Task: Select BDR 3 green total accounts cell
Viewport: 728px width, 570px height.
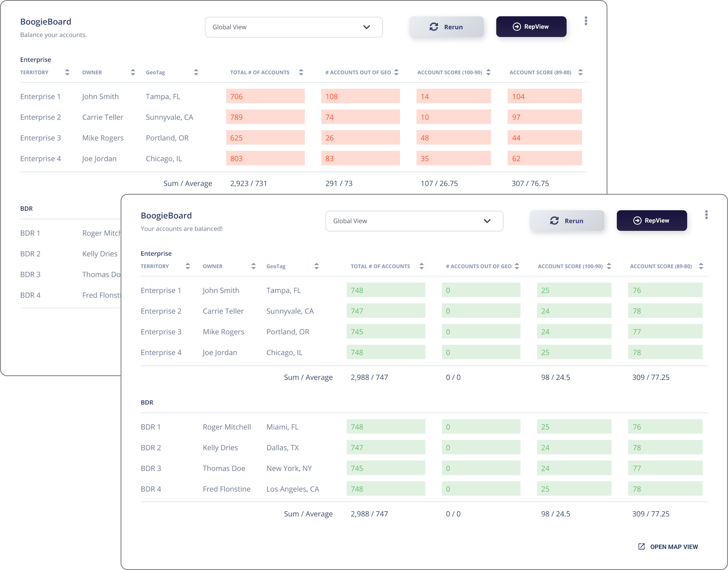Action: (x=385, y=468)
